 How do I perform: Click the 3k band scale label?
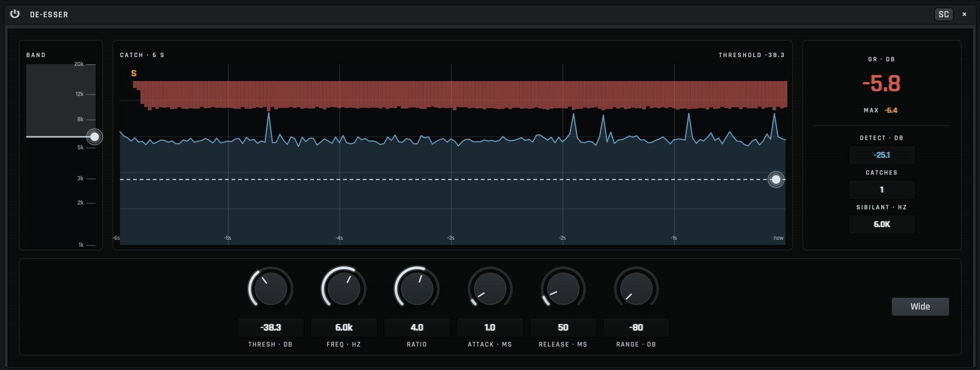81,178
